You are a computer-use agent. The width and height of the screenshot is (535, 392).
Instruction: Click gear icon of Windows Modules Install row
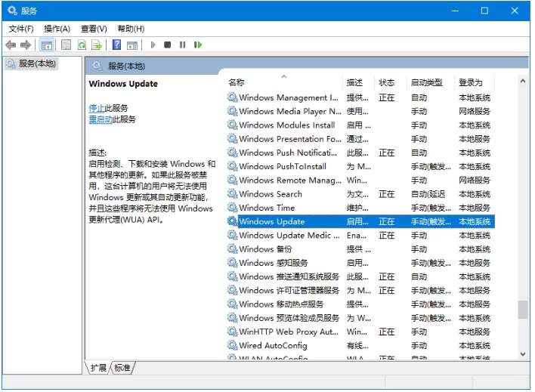(232, 125)
